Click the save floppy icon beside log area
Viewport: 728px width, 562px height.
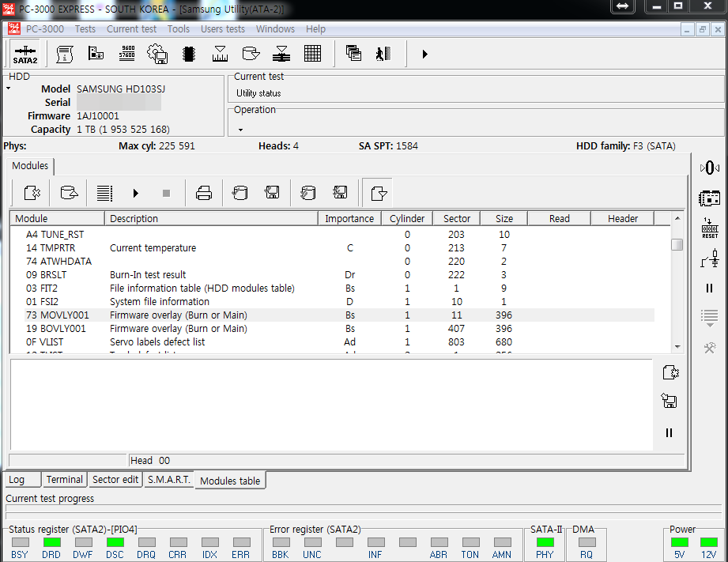tap(669, 401)
